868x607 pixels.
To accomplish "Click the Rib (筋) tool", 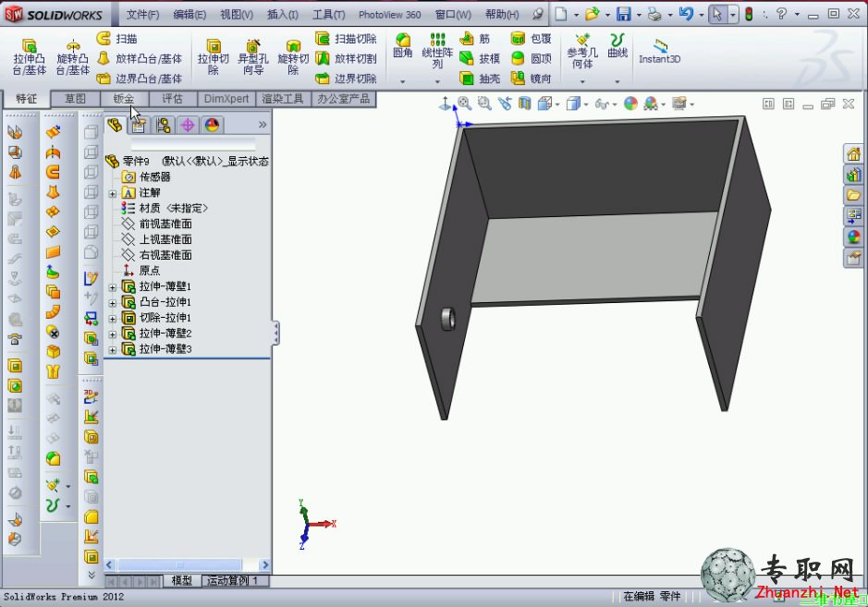I will (475, 38).
